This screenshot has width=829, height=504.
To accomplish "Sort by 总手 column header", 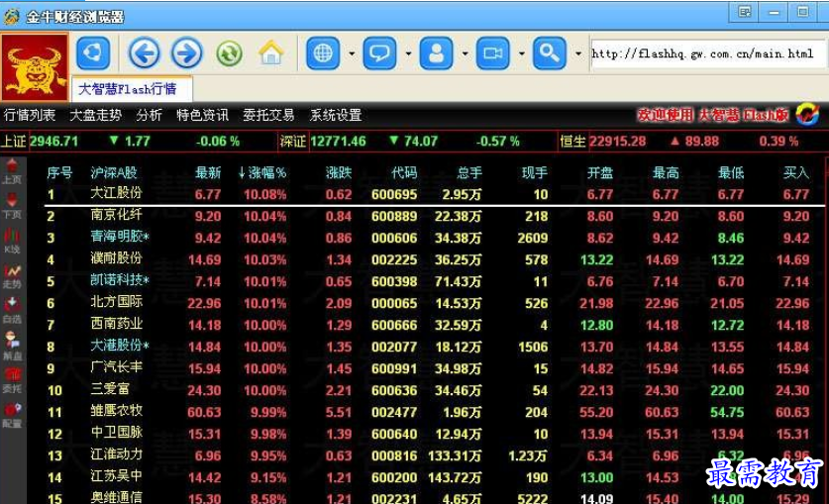I will point(469,172).
